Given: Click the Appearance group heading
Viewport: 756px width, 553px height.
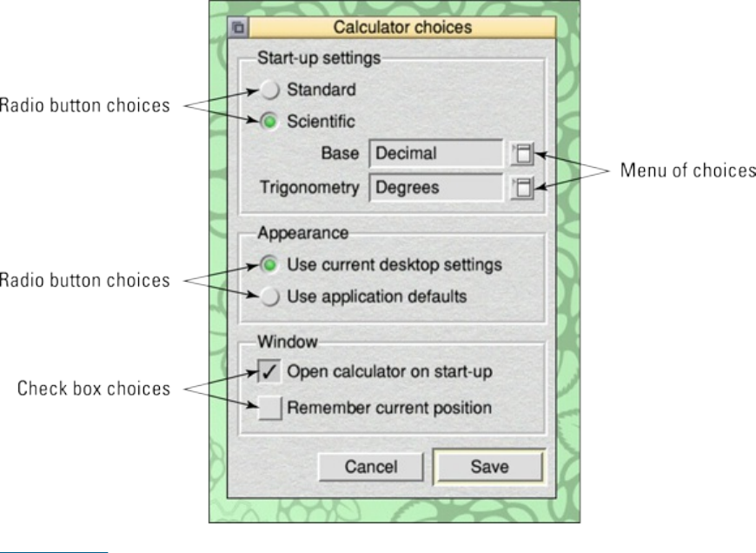Looking at the screenshot, I should (x=302, y=233).
